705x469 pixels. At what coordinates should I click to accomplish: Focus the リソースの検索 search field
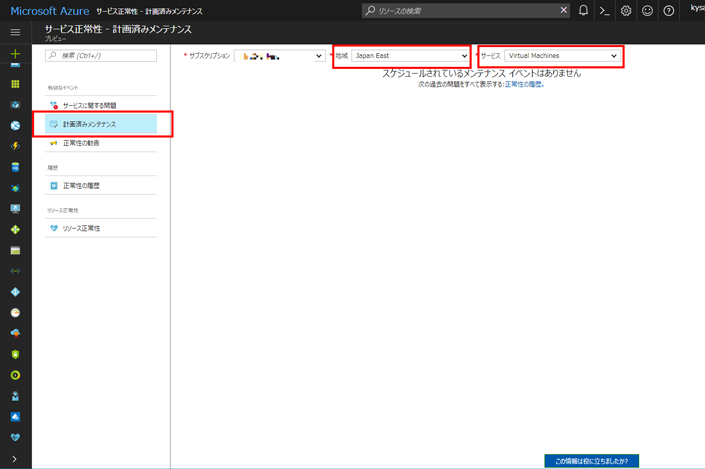465,10
